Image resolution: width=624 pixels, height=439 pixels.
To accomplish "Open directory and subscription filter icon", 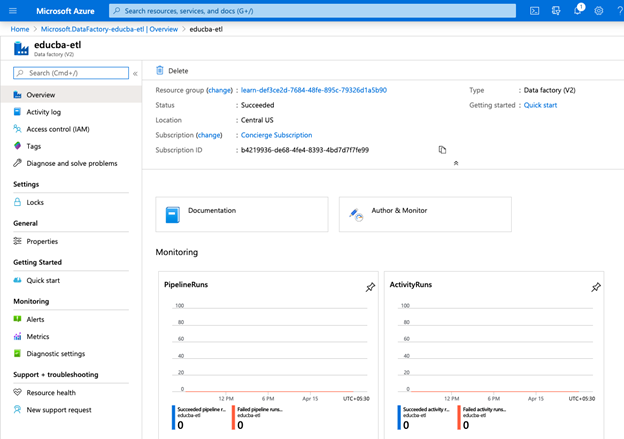I will (x=556, y=11).
